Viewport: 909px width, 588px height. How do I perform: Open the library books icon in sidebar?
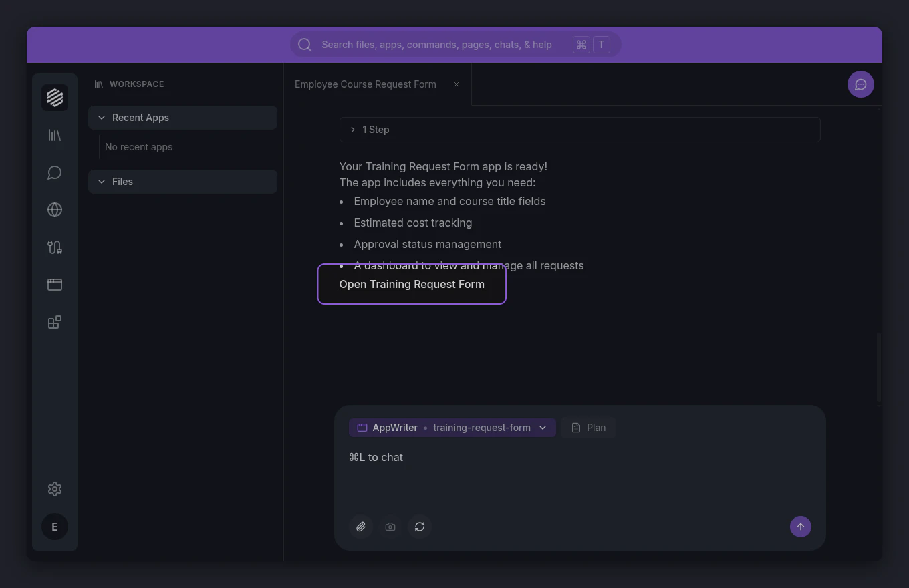[55, 136]
